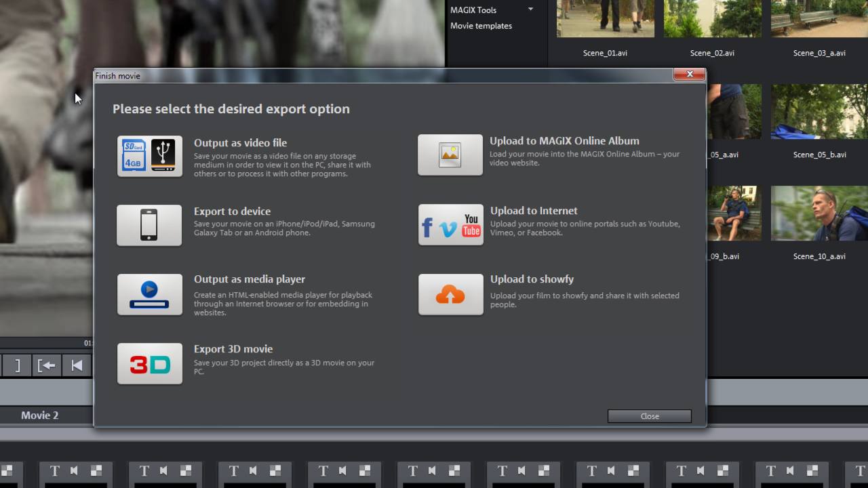Select the Scene_02.avi thumbnail
868x488 pixels.
712,18
